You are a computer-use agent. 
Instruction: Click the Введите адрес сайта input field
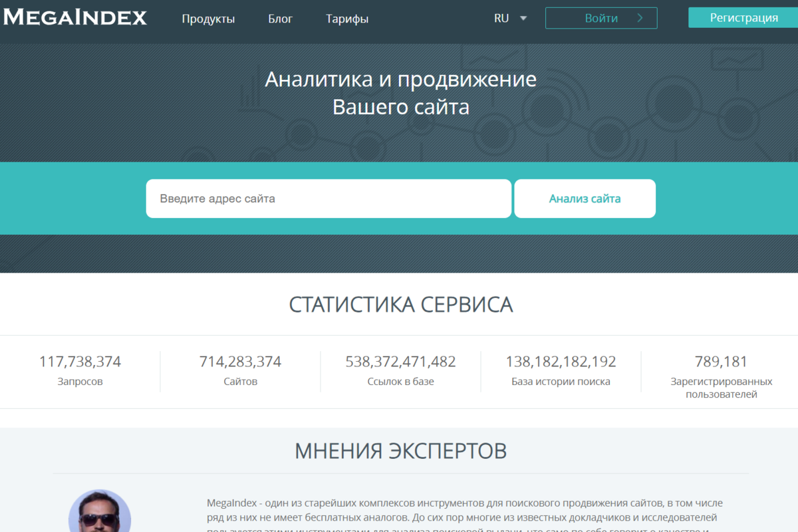329,198
